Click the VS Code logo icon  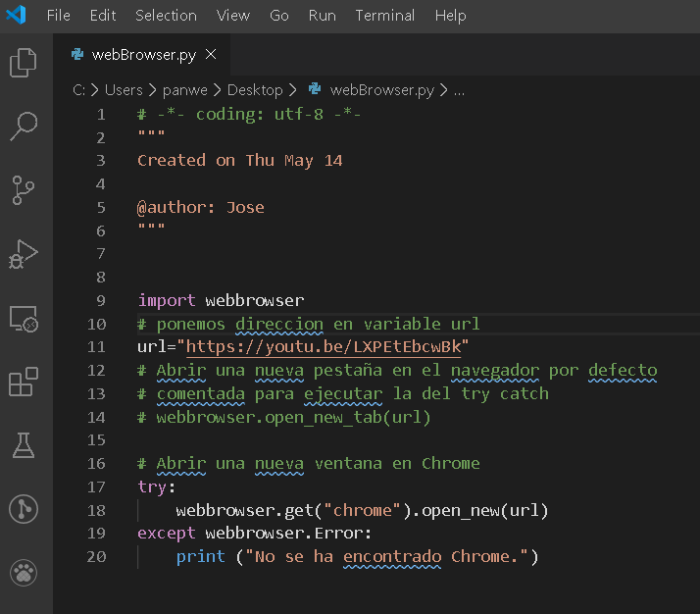click(x=17, y=15)
